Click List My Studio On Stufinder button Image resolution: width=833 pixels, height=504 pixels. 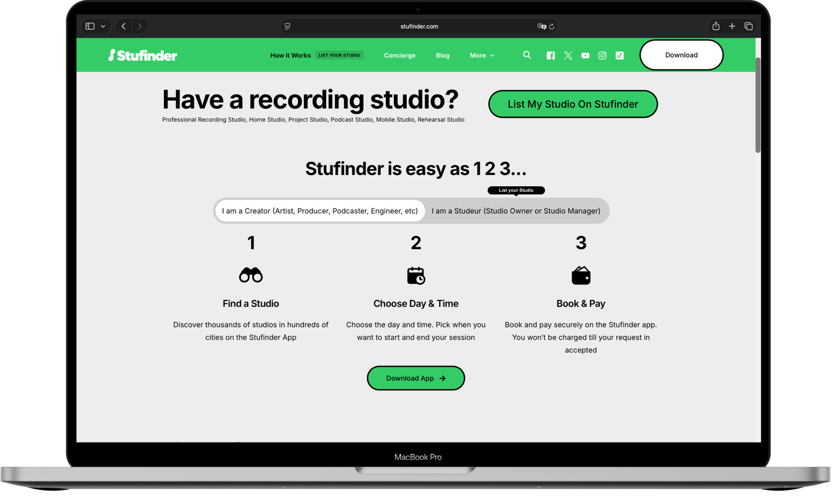(573, 104)
